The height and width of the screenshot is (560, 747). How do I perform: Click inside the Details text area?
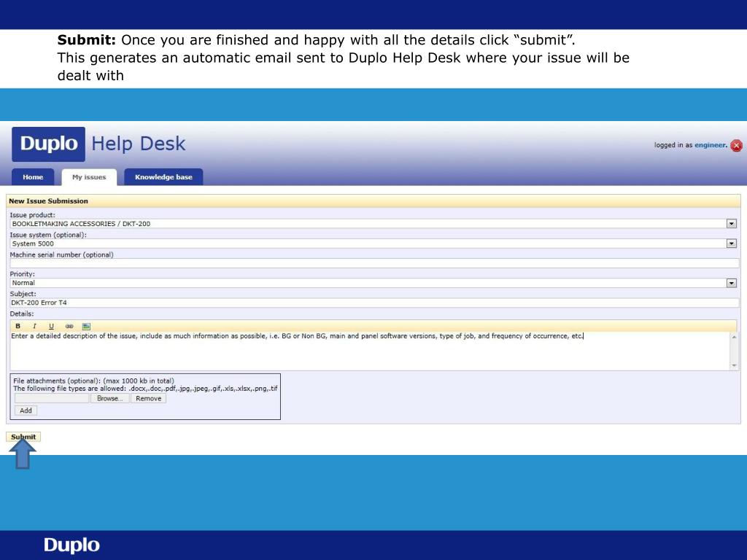pos(370,351)
